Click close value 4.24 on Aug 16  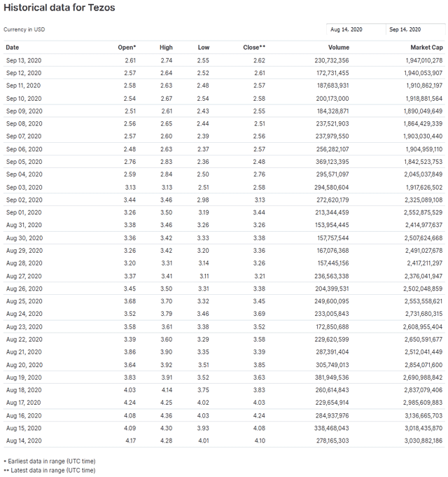pyautogui.click(x=259, y=415)
